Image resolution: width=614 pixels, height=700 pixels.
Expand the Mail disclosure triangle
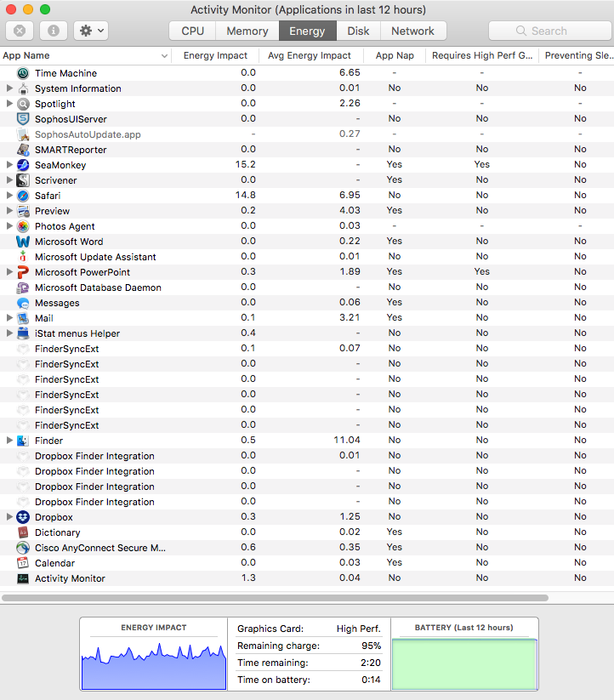pyautogui.click(x=9, y=318)
